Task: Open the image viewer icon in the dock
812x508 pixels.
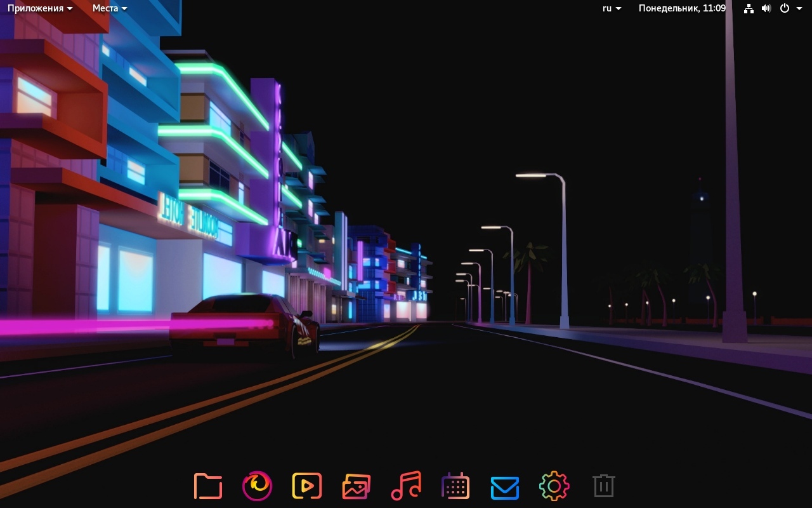Action: (x=357, y=486)
